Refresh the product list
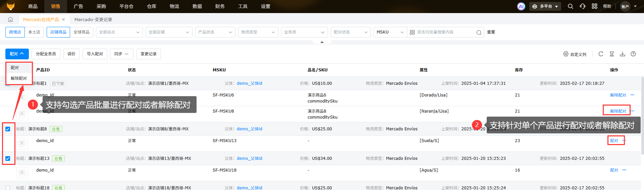 click(601, 54)
